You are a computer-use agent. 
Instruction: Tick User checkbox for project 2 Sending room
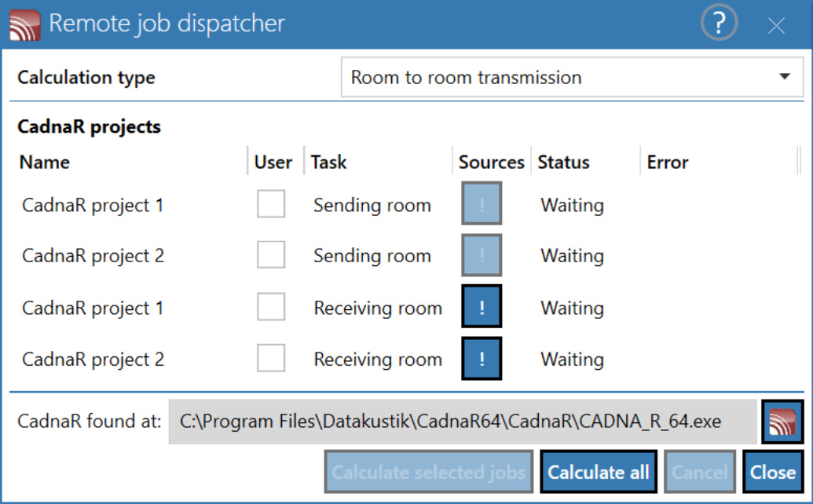click(271, 254)
